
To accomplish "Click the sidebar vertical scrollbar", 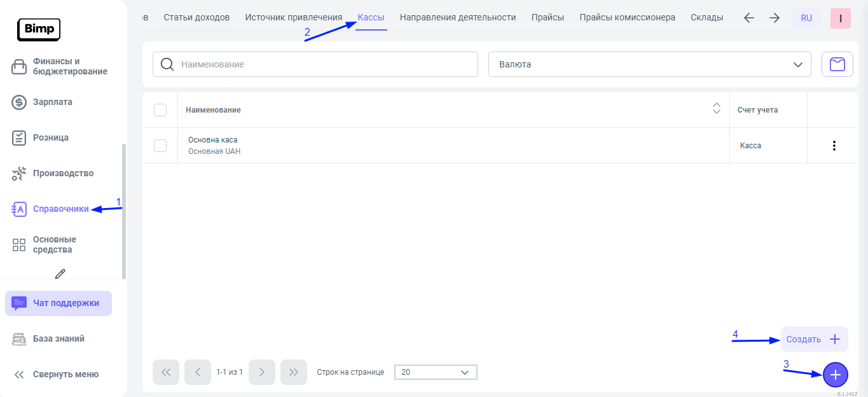I will (x=124, y=210).
